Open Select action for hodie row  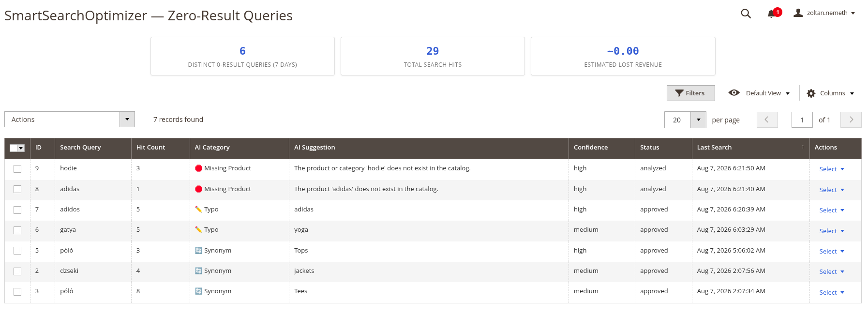[832, 169]
